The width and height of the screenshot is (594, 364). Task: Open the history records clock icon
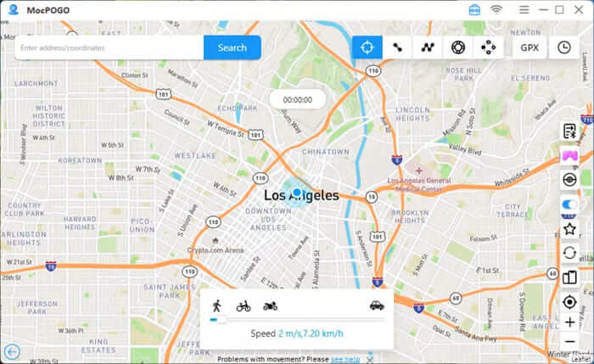564,48
